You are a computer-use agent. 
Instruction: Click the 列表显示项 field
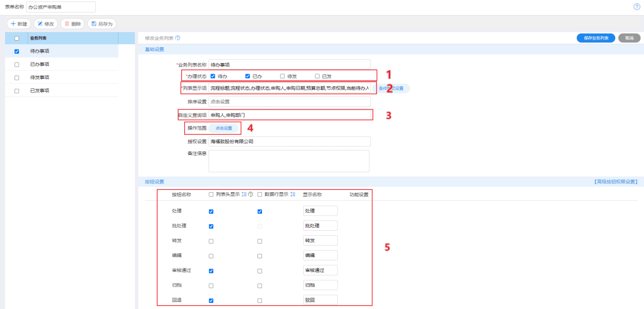(290, 88)
